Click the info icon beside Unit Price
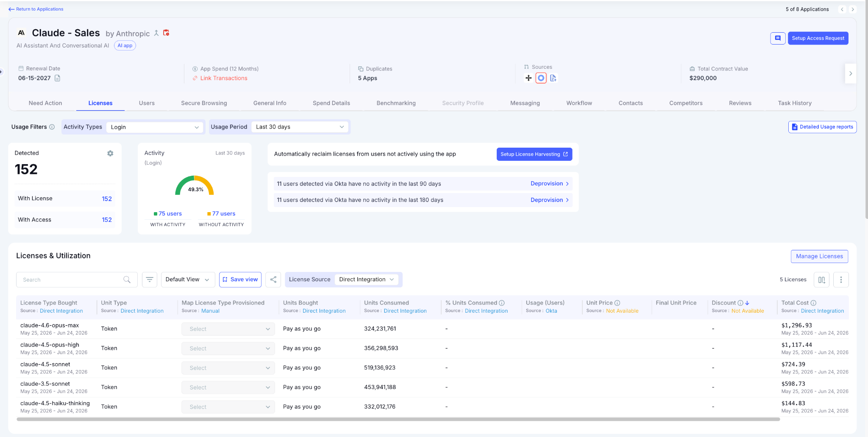Image resolution: width=868 pixels, height=437 pixels. tap(618, 303)
